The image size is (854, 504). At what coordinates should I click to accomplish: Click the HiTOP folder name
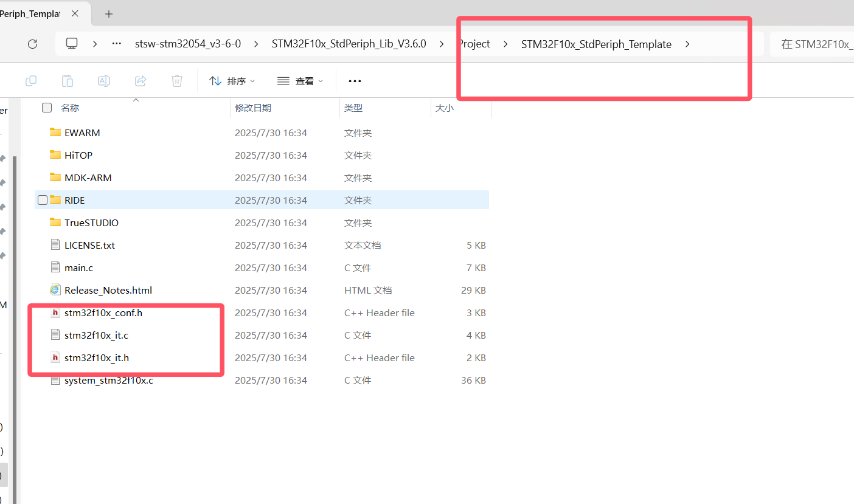(x=78, y=155)
